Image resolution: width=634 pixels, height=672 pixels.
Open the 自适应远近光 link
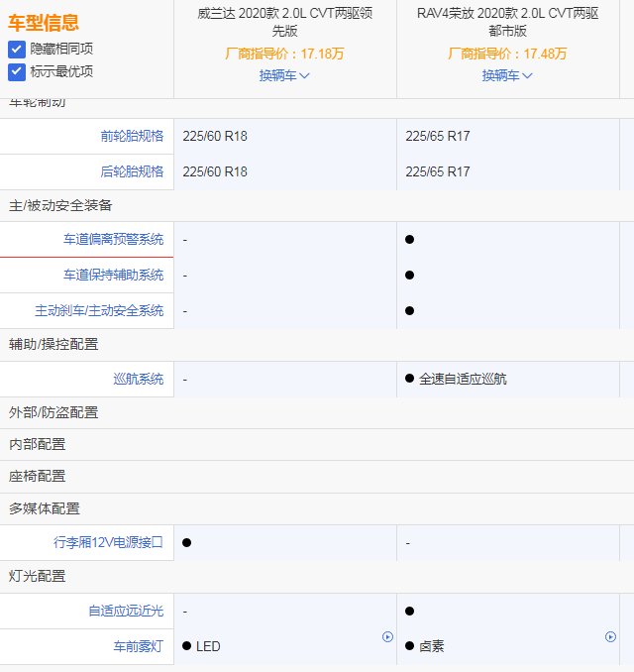[126, 611]
